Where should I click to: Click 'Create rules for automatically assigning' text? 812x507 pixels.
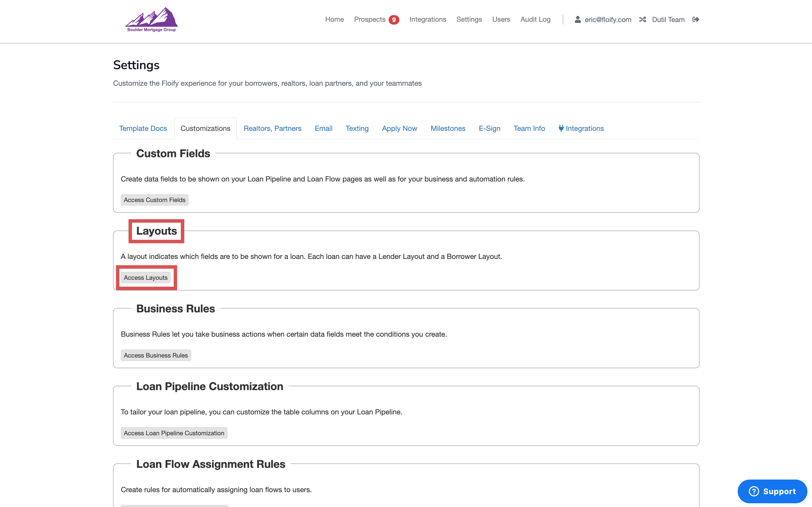coord(216,490)
